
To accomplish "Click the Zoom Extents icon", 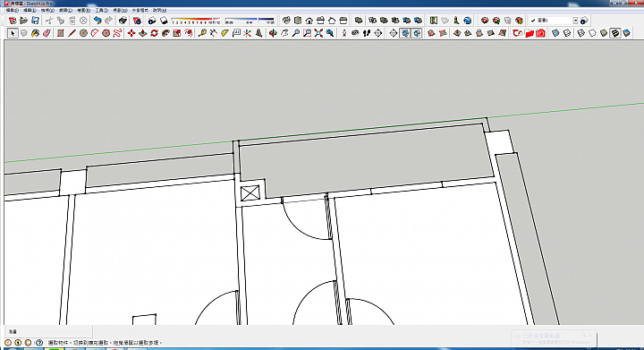I will click(318, 33).
